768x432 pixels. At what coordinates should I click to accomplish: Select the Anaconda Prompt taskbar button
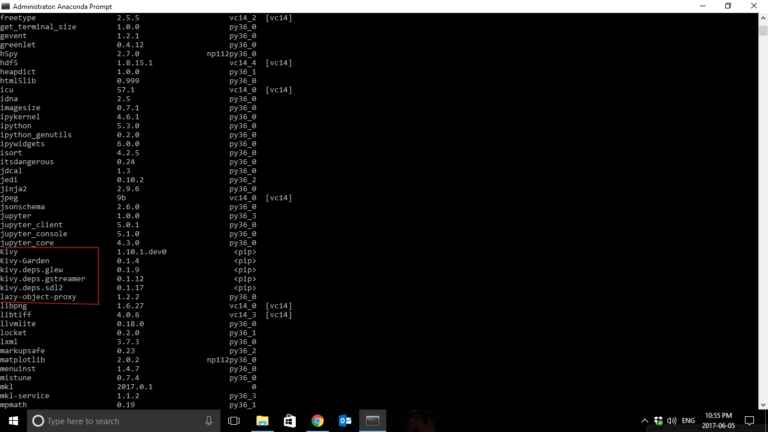click(372, 421)
